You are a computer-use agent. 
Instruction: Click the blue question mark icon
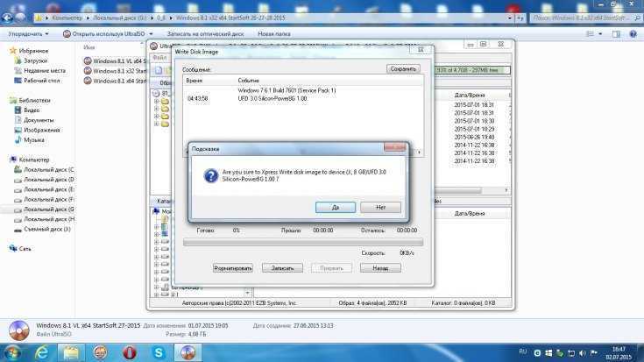pyautogui.click(x=211, y=176)
